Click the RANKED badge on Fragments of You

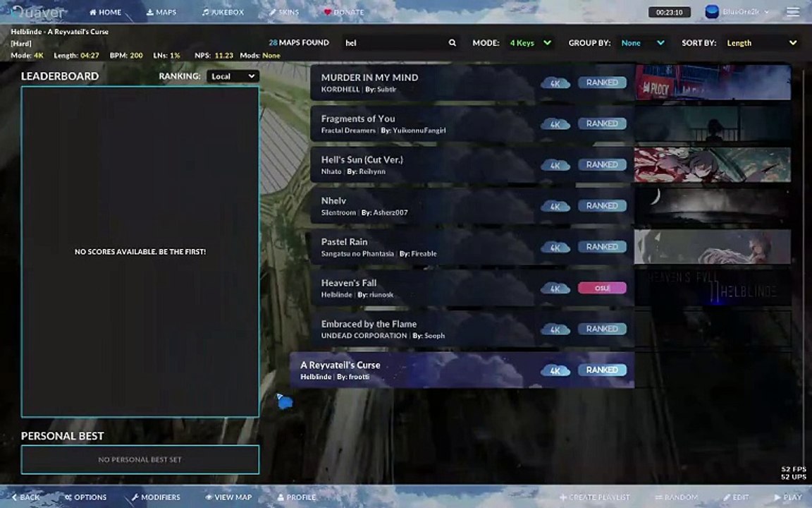tap(602, 123)
